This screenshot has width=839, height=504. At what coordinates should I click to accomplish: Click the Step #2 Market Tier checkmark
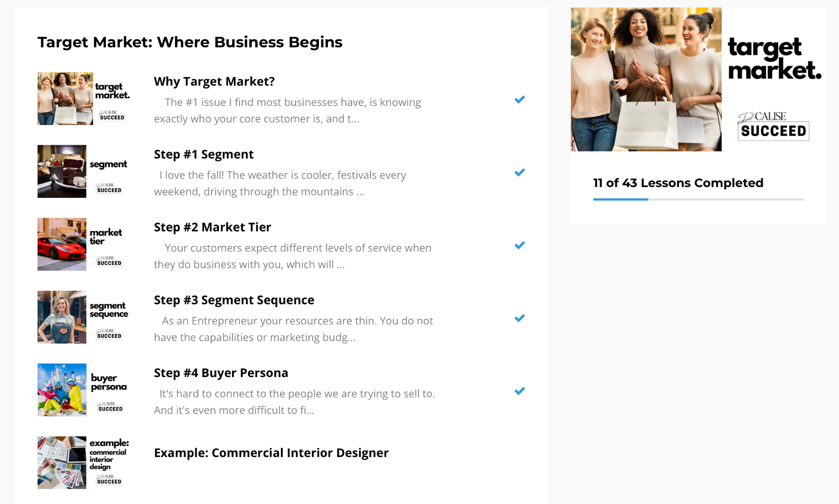pyautogui.click(x=519, y=245)
